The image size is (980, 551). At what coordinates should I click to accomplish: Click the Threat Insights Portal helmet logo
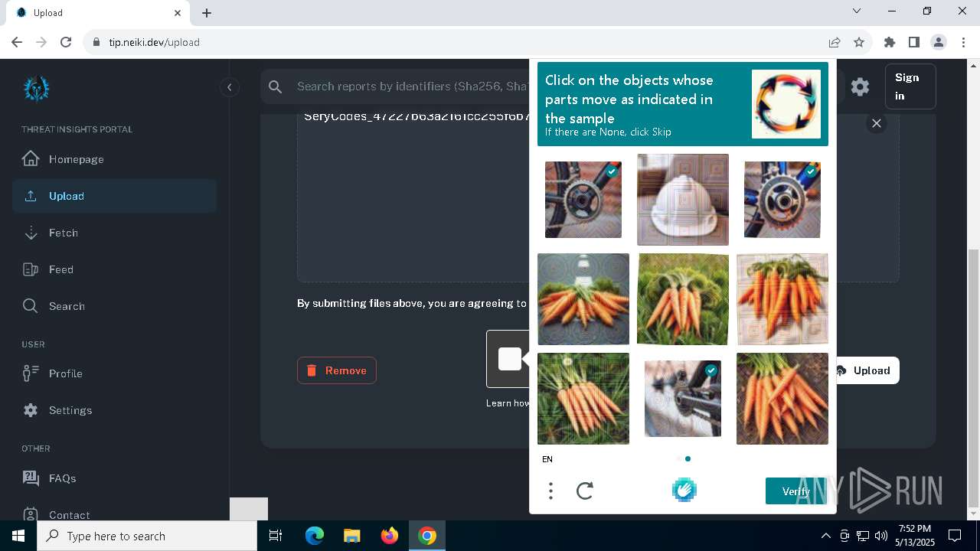click(x=36, y=89)
